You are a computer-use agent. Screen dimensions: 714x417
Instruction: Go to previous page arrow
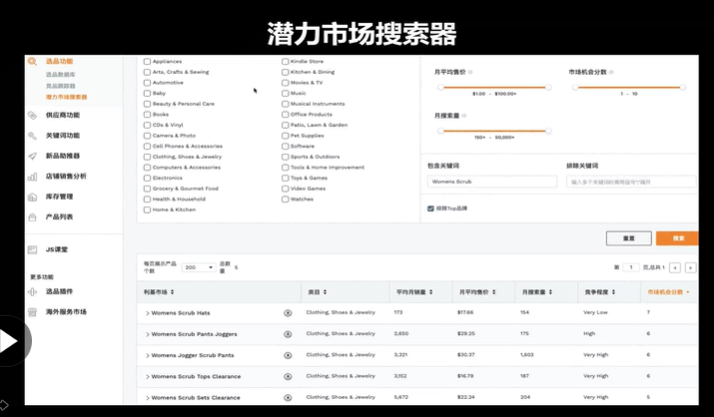pos(675,268)
